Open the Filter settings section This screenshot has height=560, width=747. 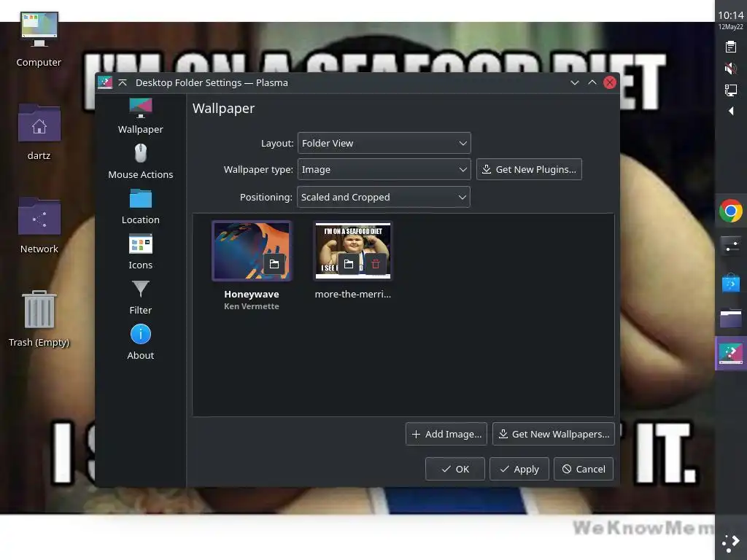pyautogui.click(x=140, y=297)
